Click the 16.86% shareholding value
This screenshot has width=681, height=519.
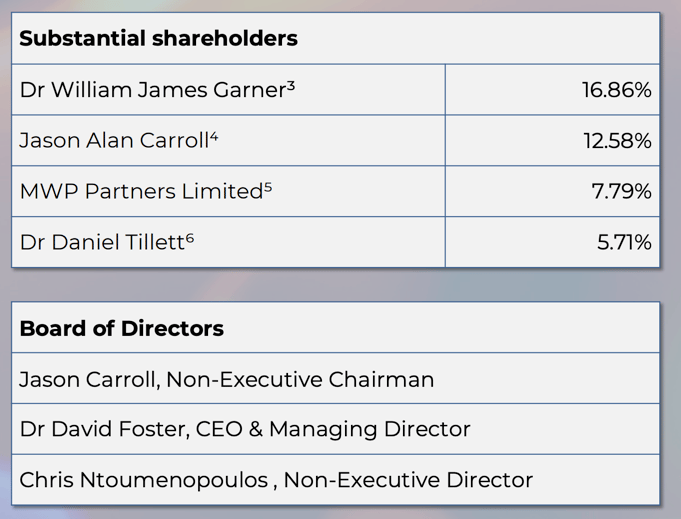(616, 90)
